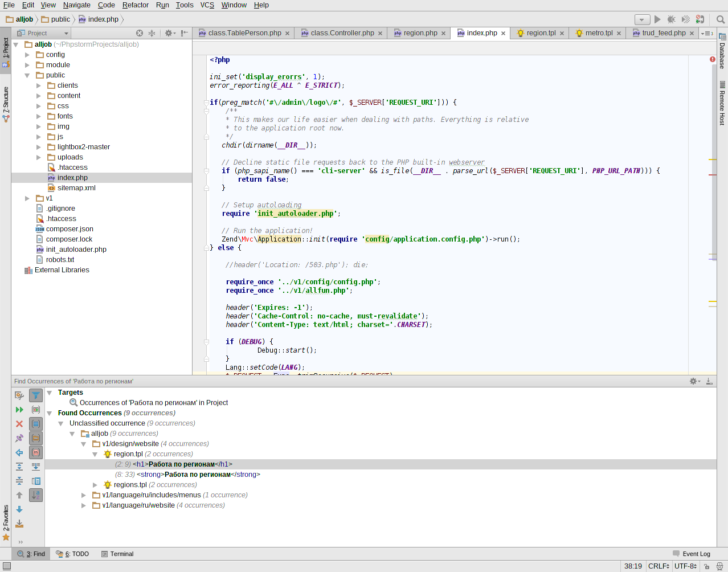Screen dimensions: 728x572
Task: Toggle alphabetical sort in Find panel
Action: pyautogui.click(x=36, y=495)
